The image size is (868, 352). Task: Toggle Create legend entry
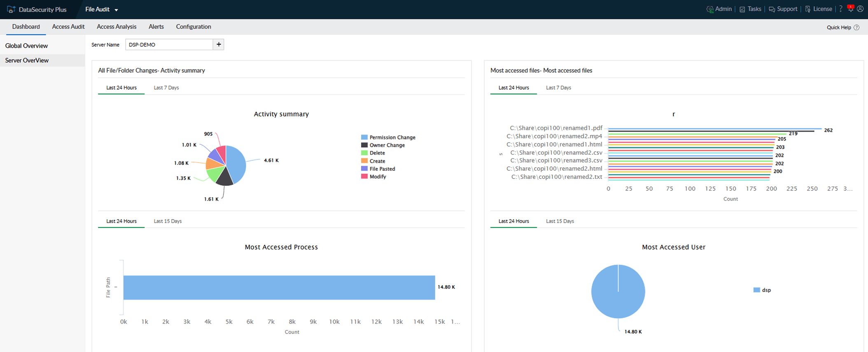373,161
